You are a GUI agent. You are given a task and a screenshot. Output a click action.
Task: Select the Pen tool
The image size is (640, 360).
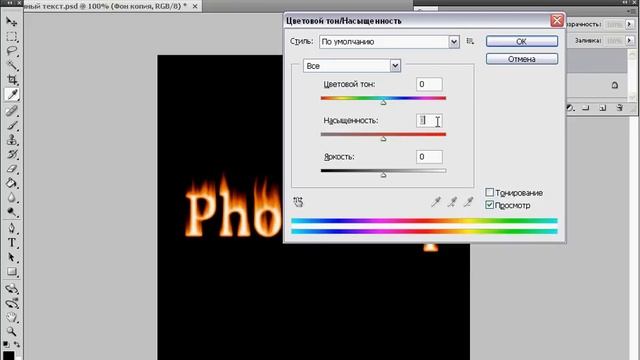(11, 228)
